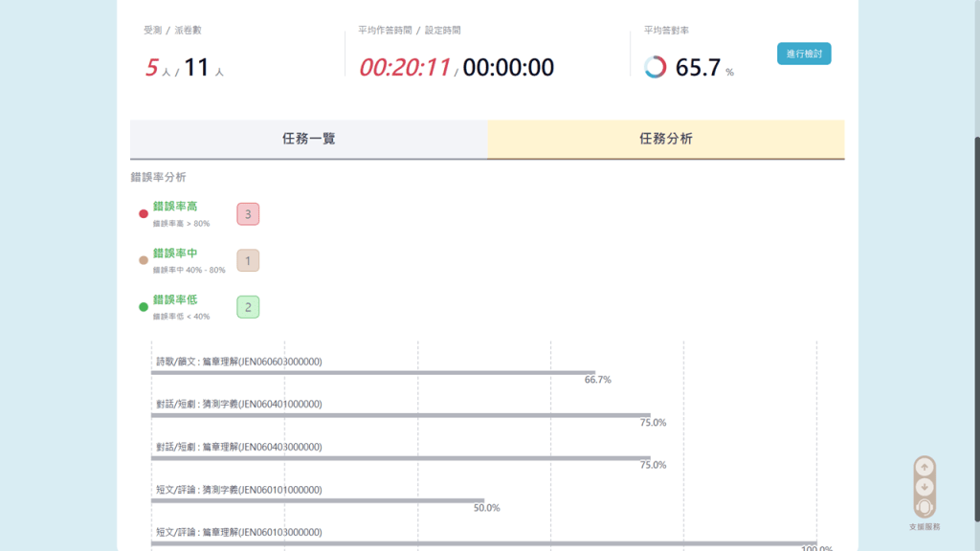Click the tan dot beside 錯誤率中
The width and height of the screenshot is (980, 551).
coord(144,260)
